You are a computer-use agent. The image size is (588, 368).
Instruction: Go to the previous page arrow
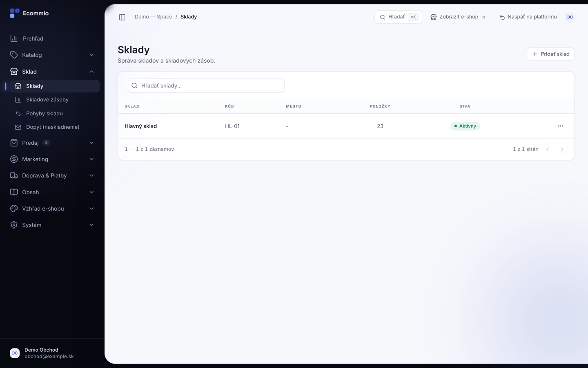coord(548,149)
